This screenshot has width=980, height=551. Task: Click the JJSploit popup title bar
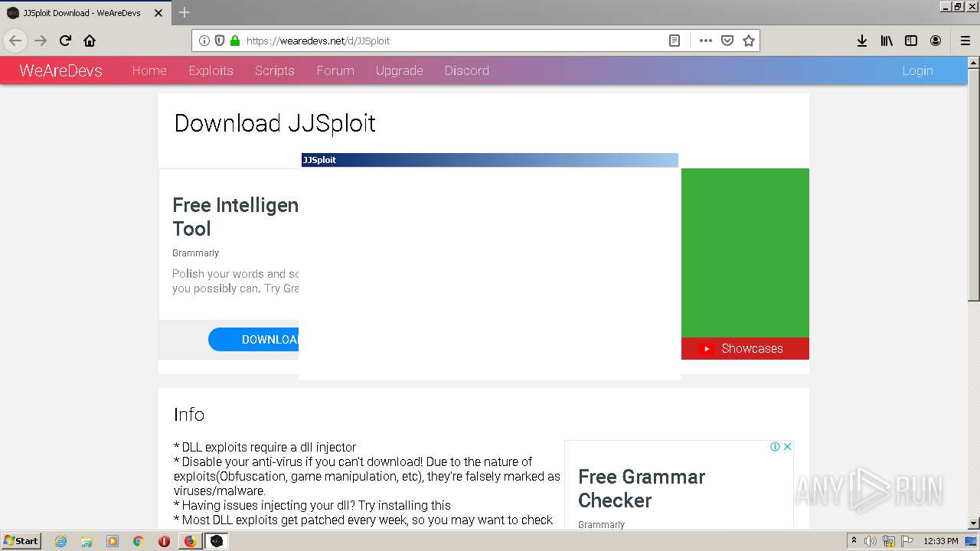point(490,160)
